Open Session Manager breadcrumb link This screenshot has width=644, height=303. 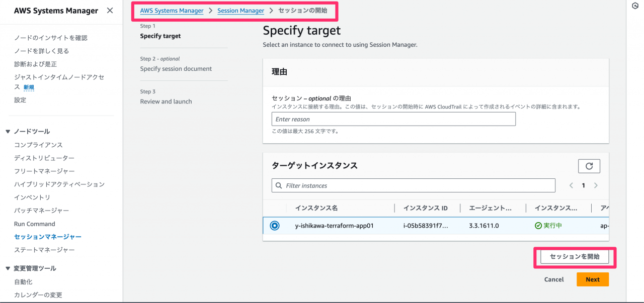coord(240,11)
